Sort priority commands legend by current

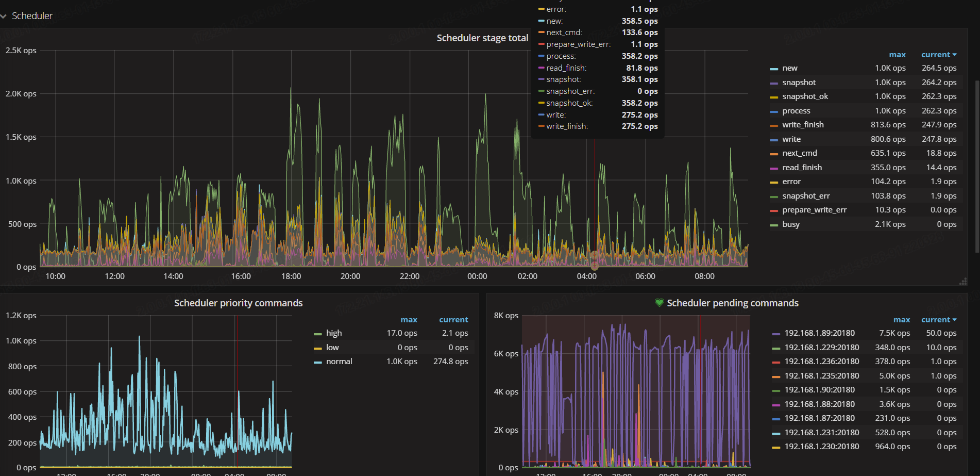point(453,320)
